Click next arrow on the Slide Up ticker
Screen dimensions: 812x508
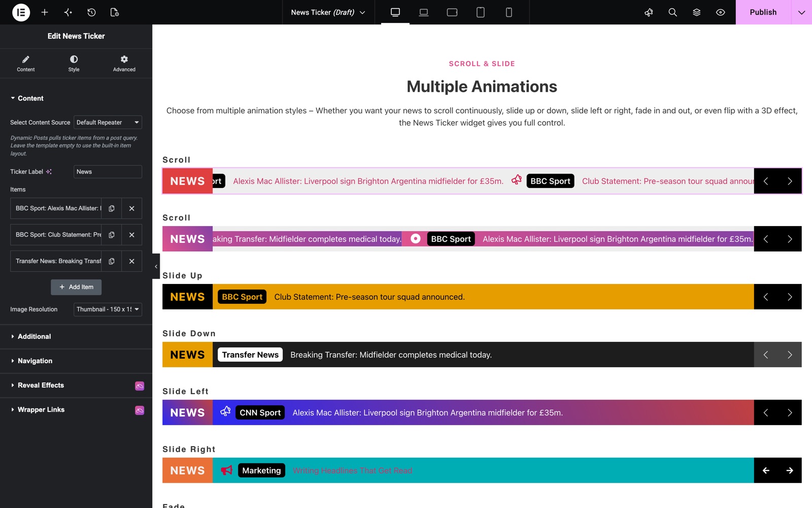790,297
